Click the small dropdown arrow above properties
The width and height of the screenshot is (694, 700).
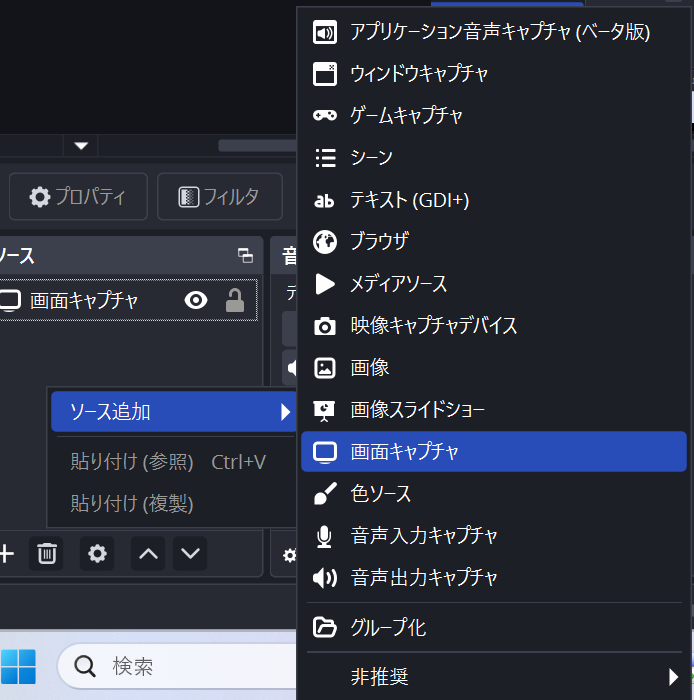tap(81, 146)
